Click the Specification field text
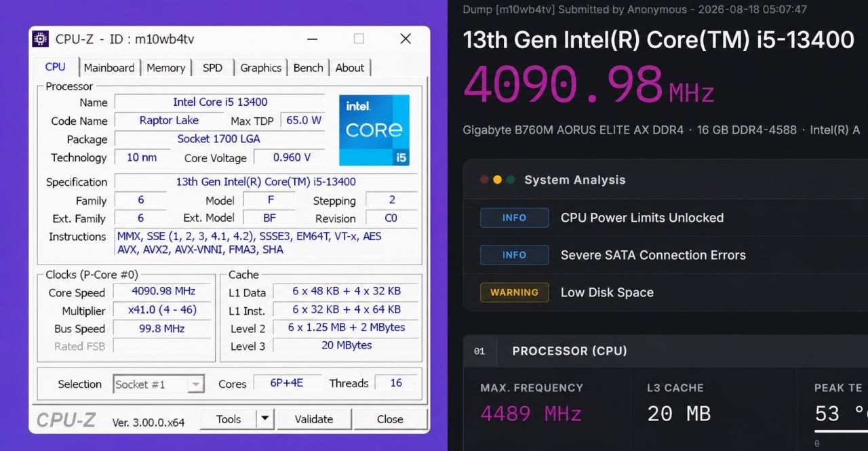 266,182
